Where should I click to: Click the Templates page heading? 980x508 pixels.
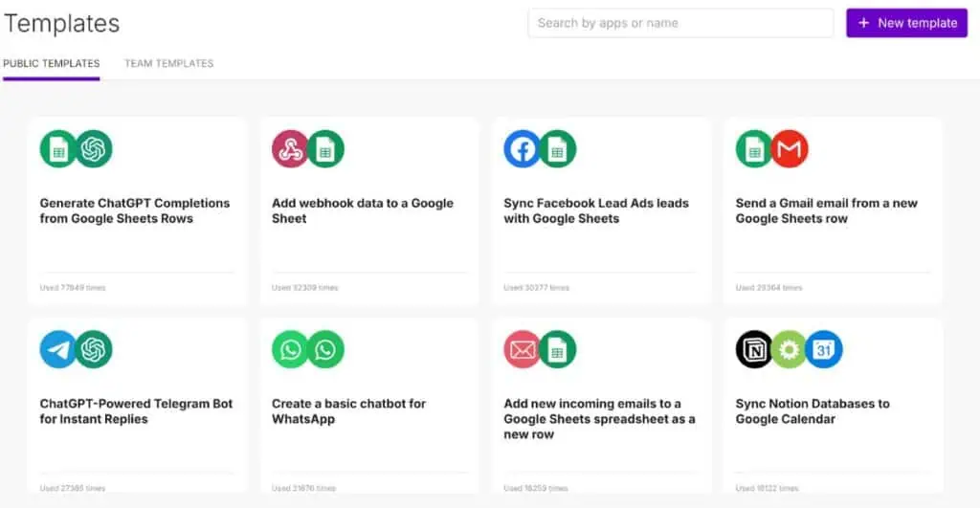(x=61, y=24)
